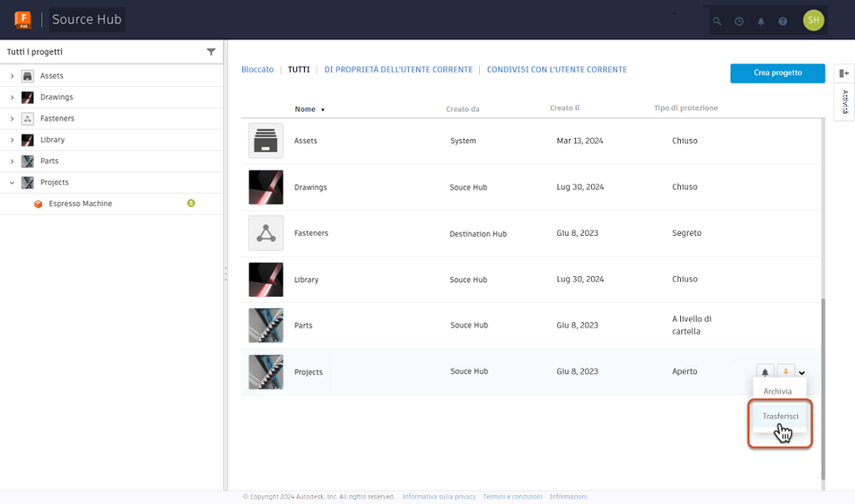This screenshot has height=504, width=855.
Task: Toggle the Attività side panel icon
Action: click(x=845, y=73)
